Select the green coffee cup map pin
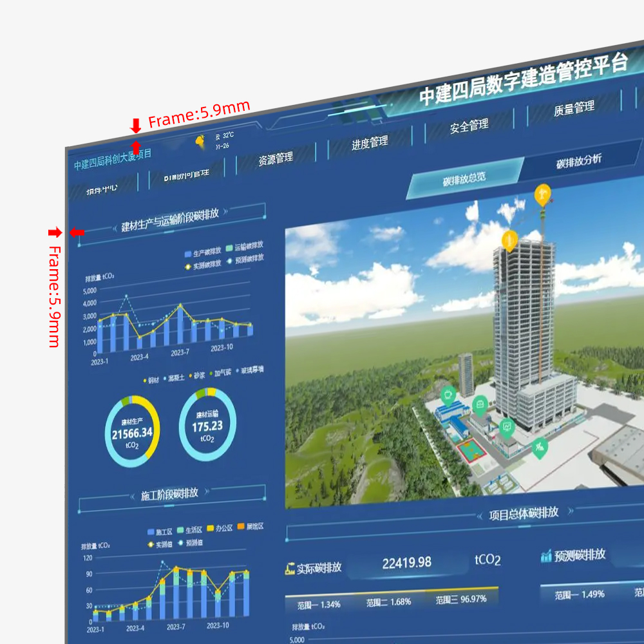This screenshot has width=644, height=644. point(448,393)
